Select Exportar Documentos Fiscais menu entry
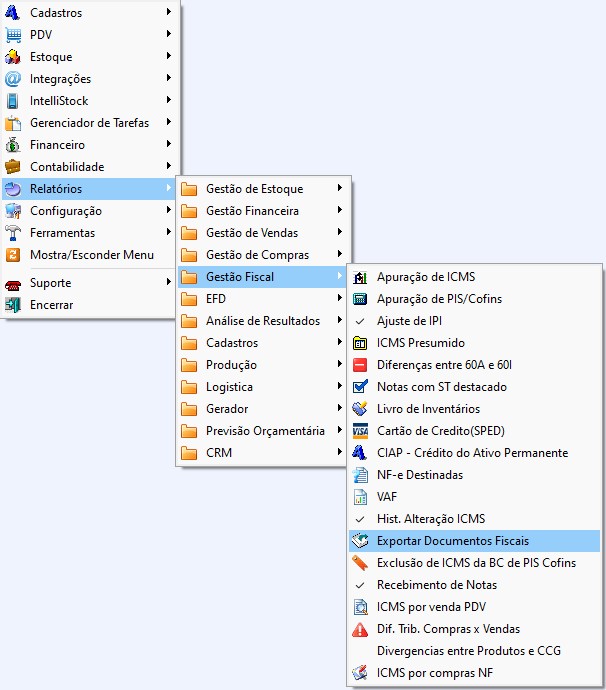The width and height of the screenshot is (606, 690). [x=453, y=541]
